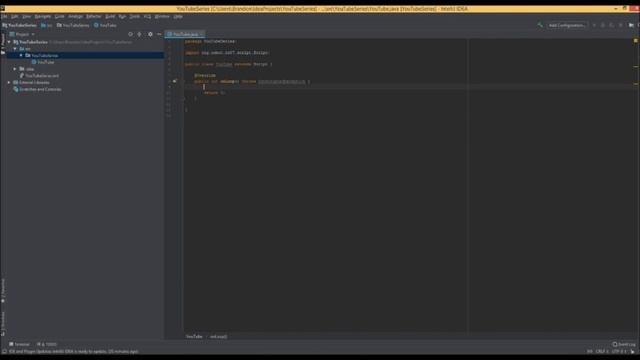This screenshot has width=640, height=360.
Task: Click the Add Configuration button
Action: click(x=567, y=25)
